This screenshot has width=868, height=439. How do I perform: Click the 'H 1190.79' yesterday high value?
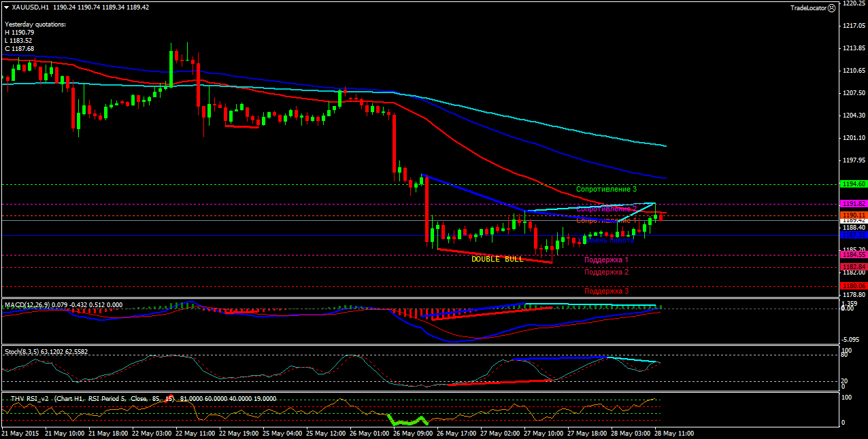tap(20, 33)
